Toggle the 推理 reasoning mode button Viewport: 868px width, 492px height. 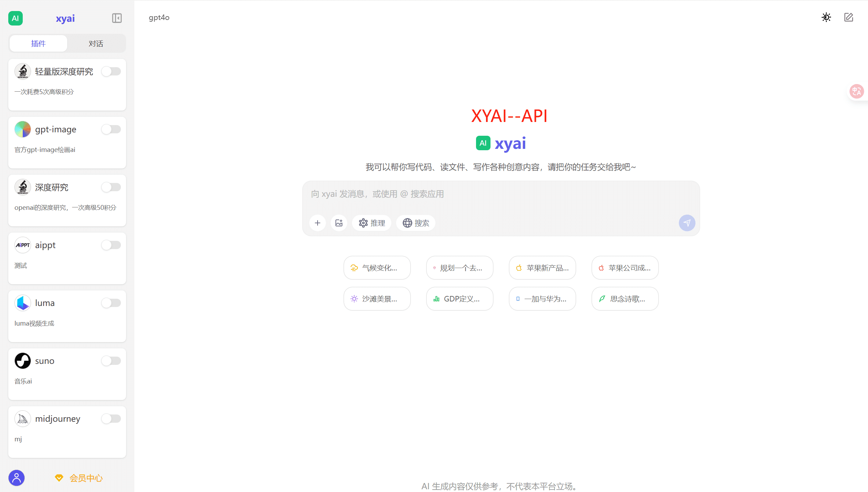coord(372,223)
